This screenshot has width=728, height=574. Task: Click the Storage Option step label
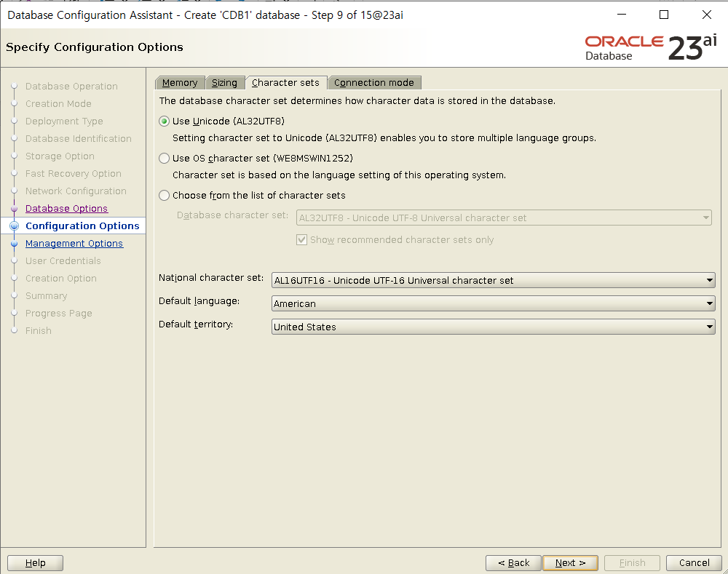tap(60, 156)
